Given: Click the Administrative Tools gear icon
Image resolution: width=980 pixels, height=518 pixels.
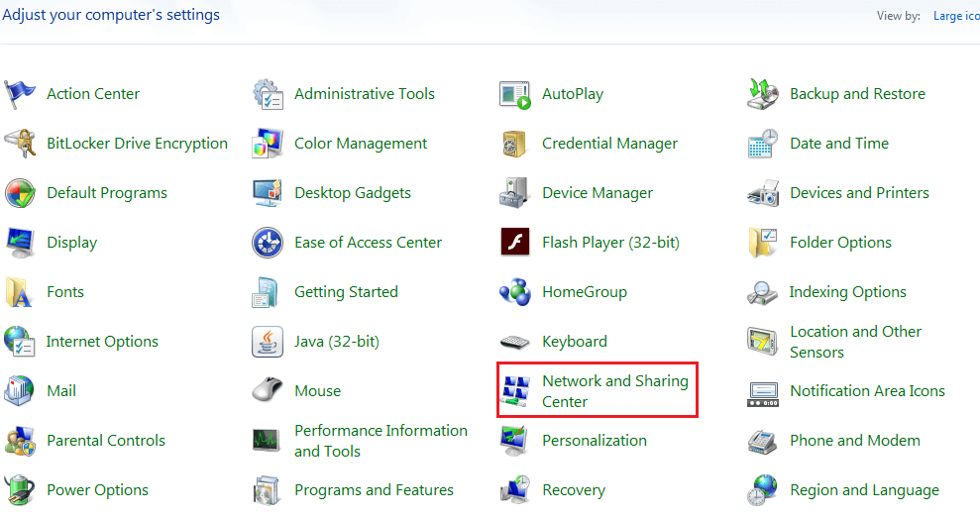Looking at the screenshot, I should point(268,94).
